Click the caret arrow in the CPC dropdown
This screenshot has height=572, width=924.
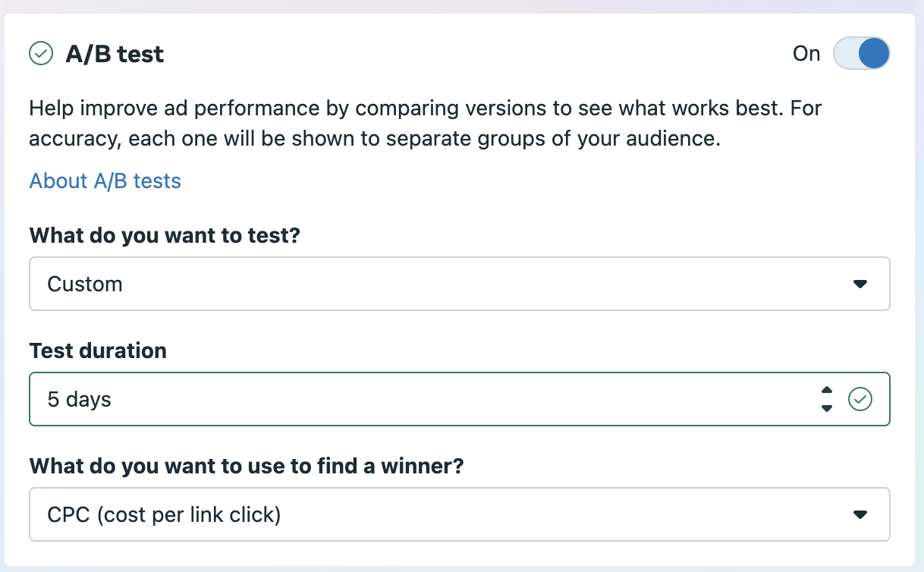click(860, 514)
